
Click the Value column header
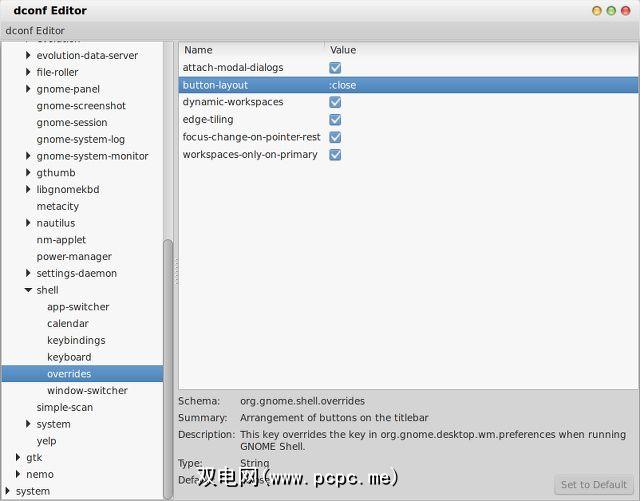pos(482,50)
